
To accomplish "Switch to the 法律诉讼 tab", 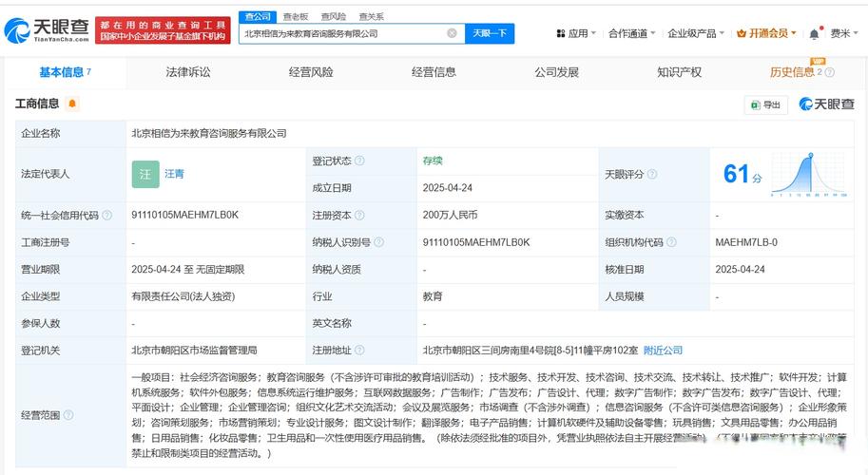I will (x=188, y=72).
